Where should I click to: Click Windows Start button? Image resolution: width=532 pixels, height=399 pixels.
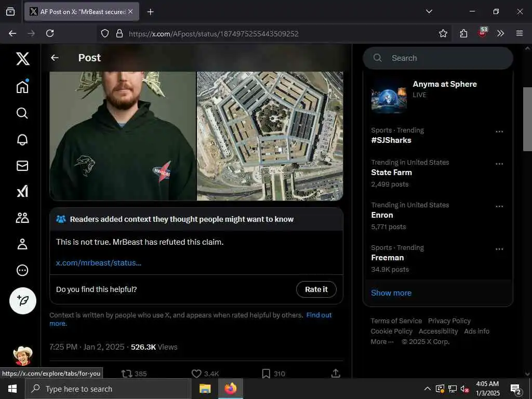pyautogui.click(x=12, y=389)
